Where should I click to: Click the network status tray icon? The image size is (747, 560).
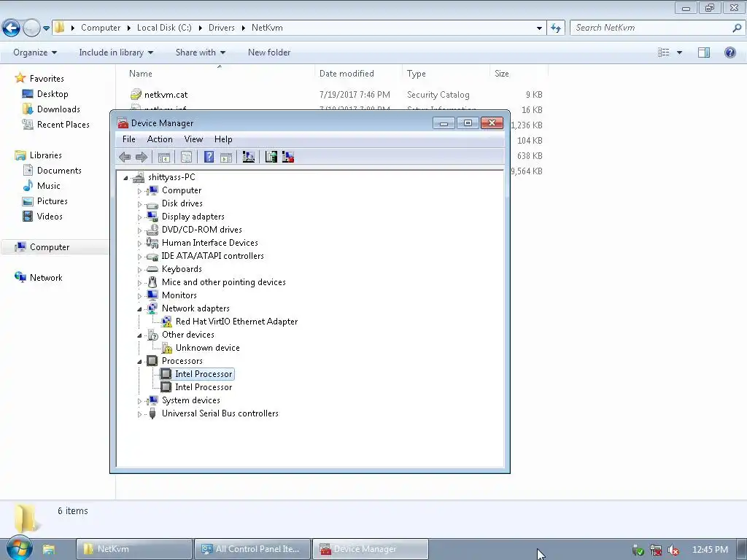(656, 550)
